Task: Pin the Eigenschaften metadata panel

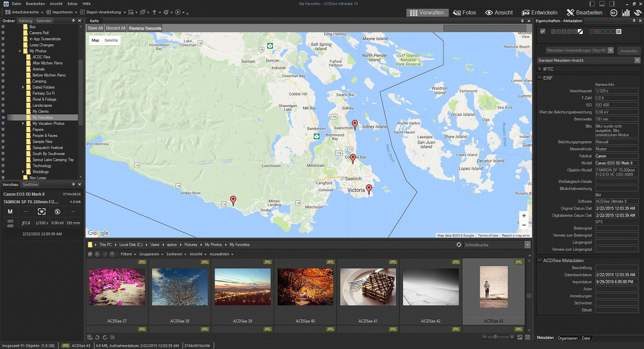Action: pyautogui.click(x=634, y=21)
